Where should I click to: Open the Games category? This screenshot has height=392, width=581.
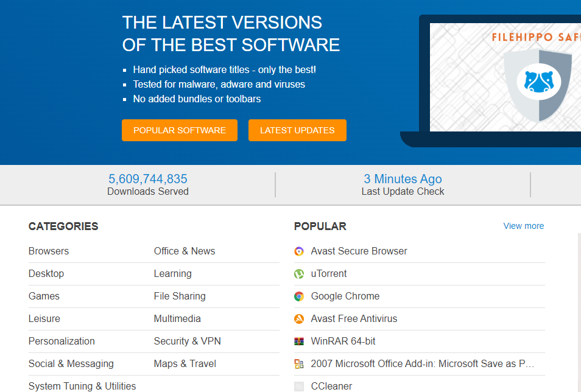pyautogui.click(x=44, y=296)
